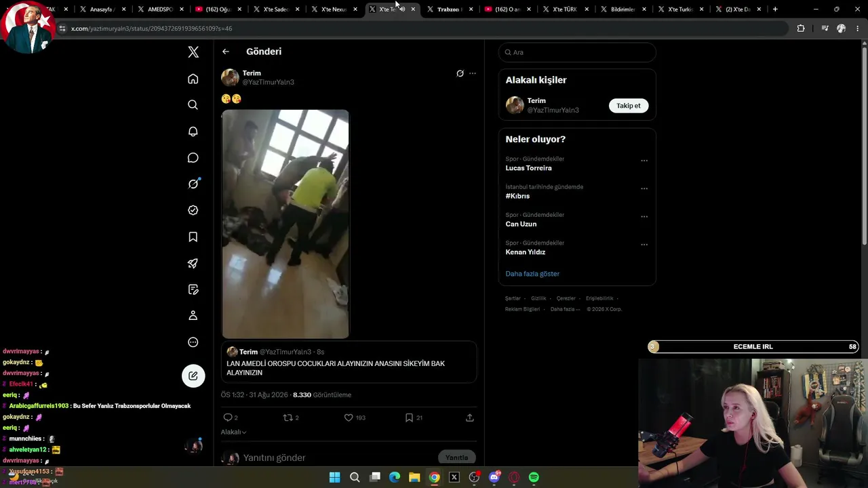868x488 pixels.
Task: Go to the Home feed icon
Action: [x=193, y=79]
